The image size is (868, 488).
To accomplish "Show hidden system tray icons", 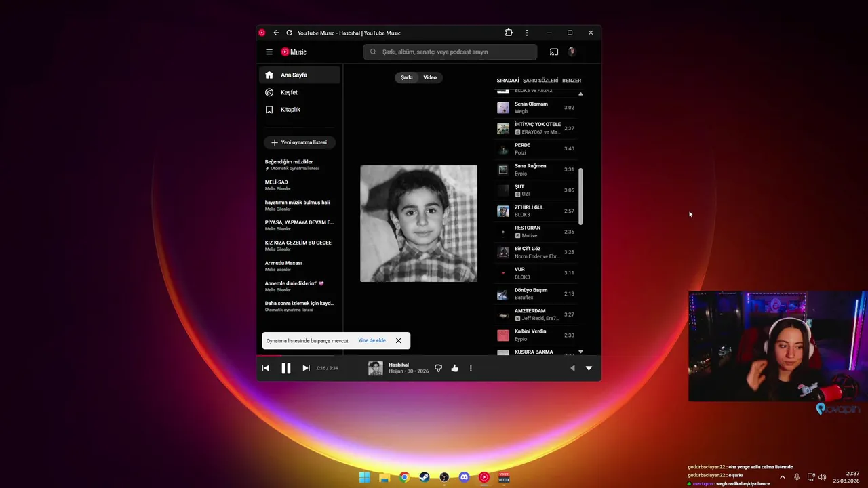I will 783,477.
